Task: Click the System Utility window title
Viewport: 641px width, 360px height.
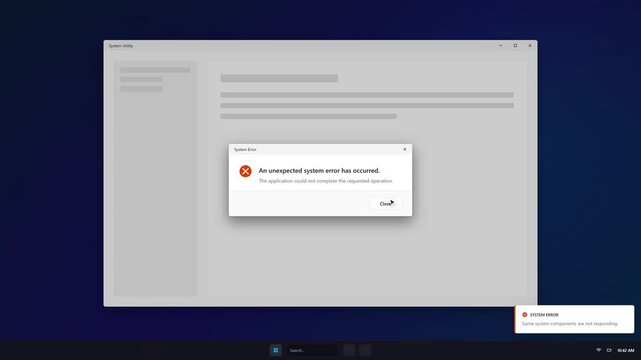Action: point(121,46)
